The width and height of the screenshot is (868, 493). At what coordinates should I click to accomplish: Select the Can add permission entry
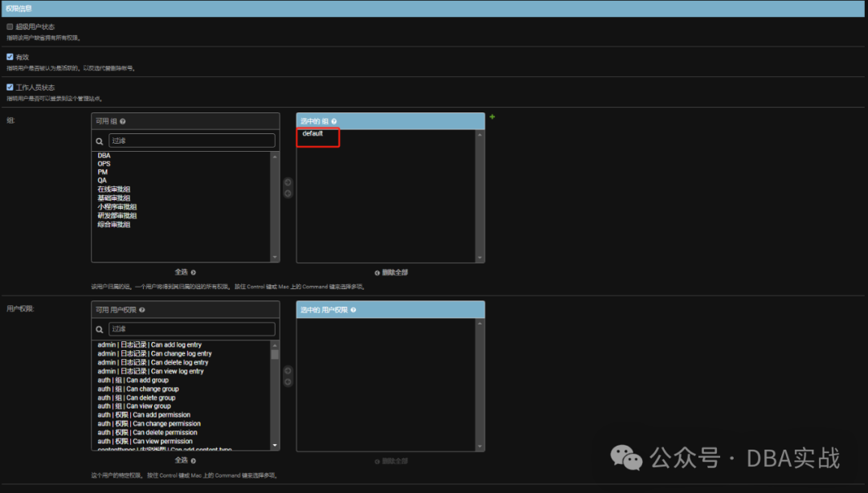point(144,415)
